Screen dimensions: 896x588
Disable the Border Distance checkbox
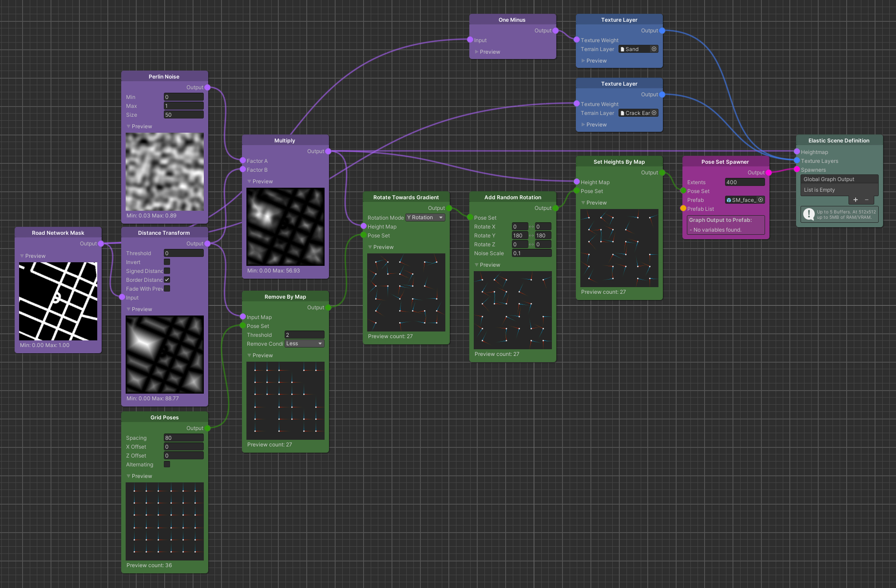point(167,280)
